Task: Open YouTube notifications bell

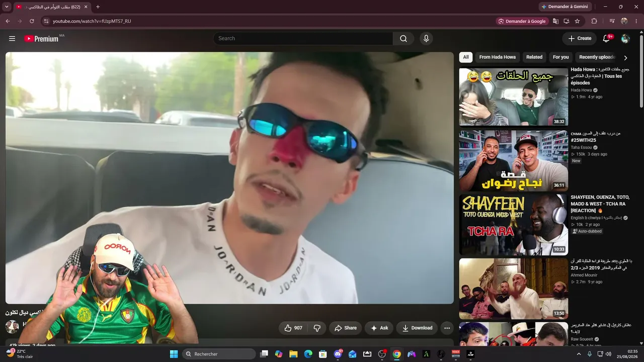Action: click(x=606, y=39)
